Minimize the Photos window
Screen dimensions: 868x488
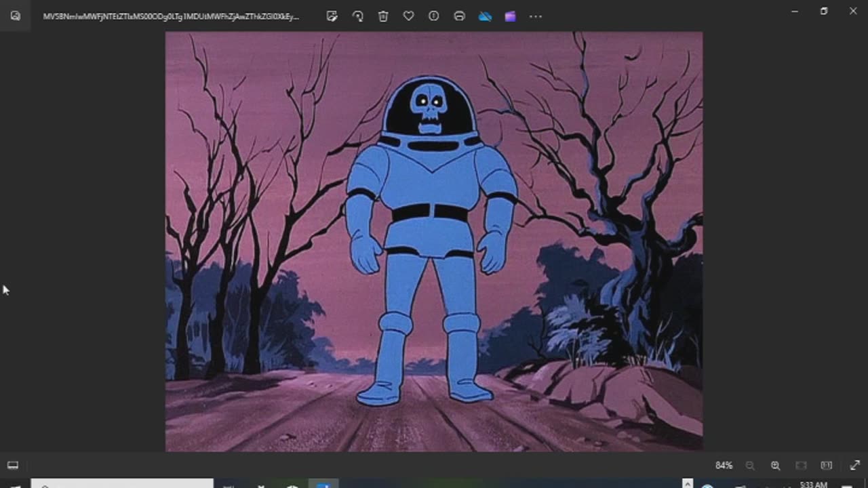click(795, 11)
